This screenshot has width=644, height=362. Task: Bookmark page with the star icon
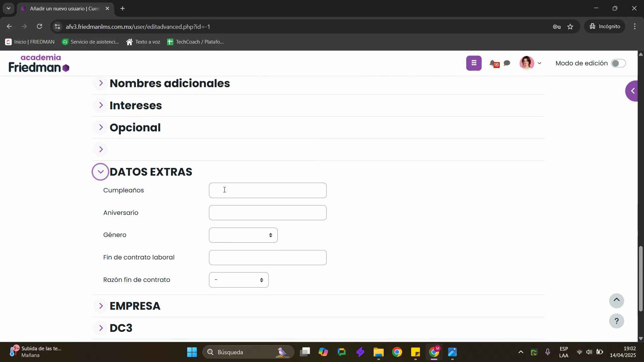pyautogui.click(x=570, y=27)
